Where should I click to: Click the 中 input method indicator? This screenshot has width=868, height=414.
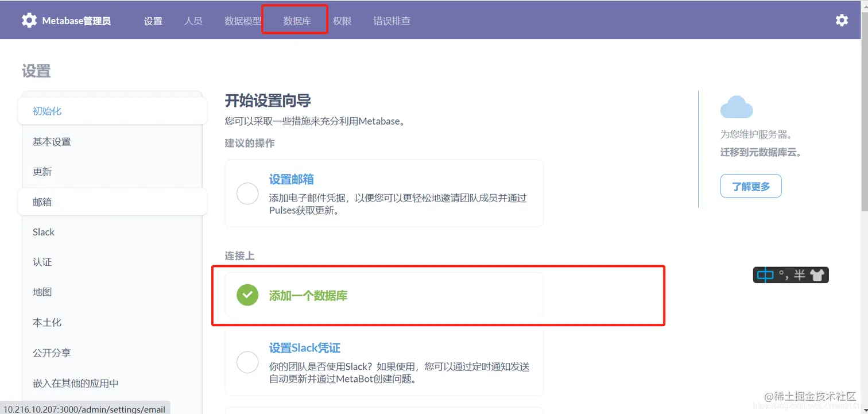(x=765, y=275)
